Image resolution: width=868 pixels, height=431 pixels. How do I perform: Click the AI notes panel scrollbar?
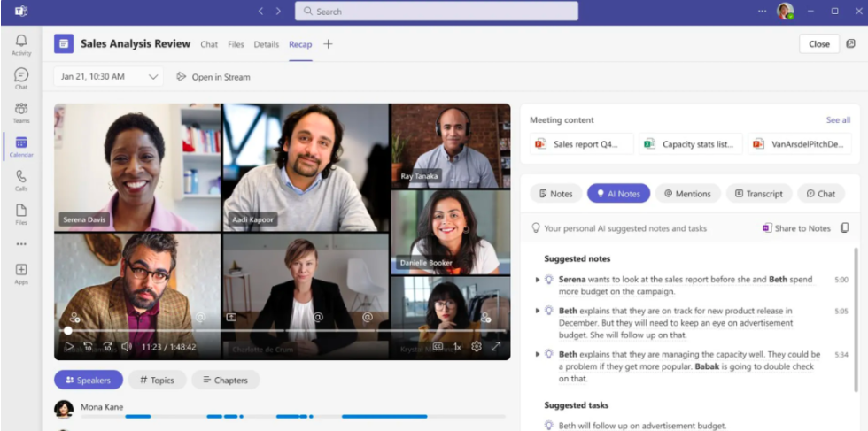pyautogui.click(x=856, y=319)
